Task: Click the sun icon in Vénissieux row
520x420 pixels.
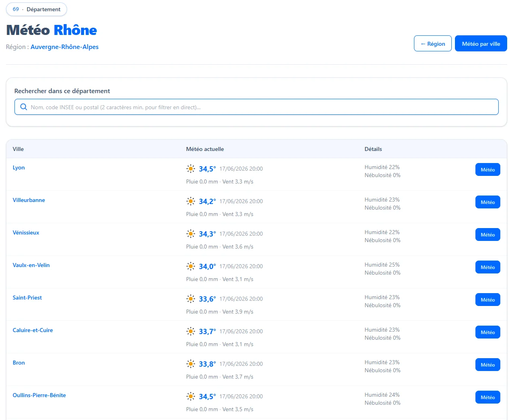Action: click(x=191, y=234)
